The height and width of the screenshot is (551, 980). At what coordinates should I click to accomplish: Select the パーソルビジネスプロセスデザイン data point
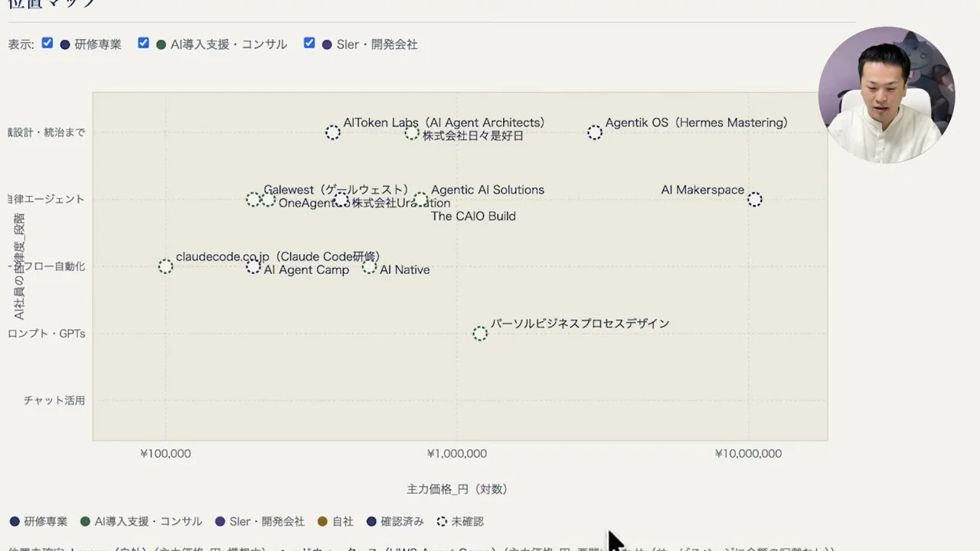click(x=480, y=334)
